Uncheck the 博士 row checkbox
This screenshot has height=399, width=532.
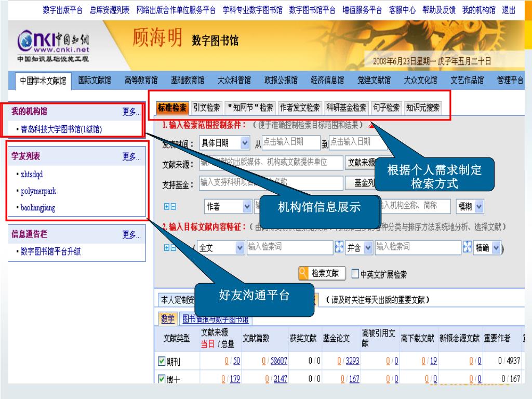(162, 379)
